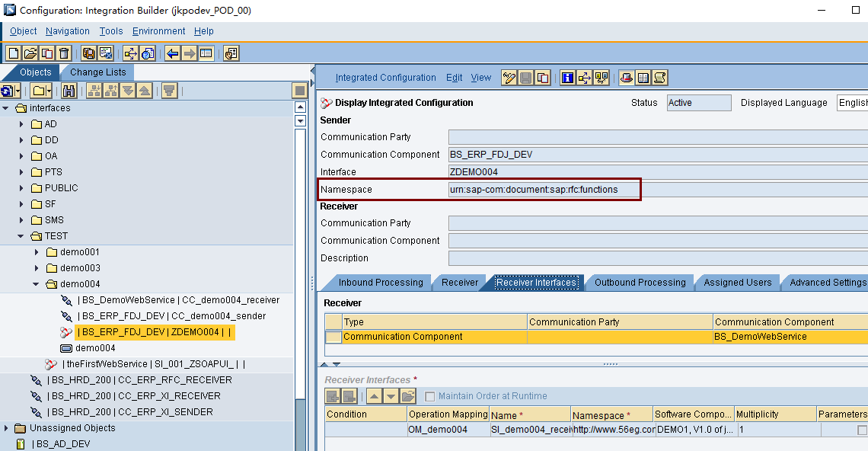The width and height of the screenshot is (868, 451).
Task: Click the Help question mark icon in the toolbar
Action: 146,53
